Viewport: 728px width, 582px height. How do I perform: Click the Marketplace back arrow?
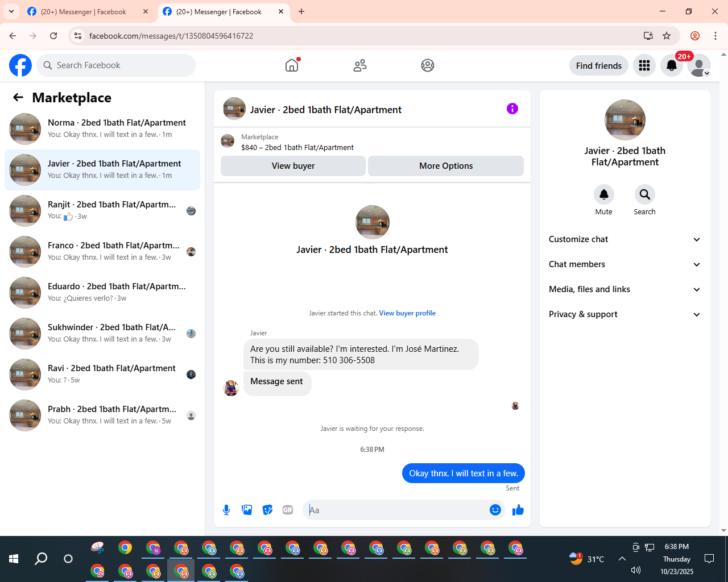[x=18, y=97]
